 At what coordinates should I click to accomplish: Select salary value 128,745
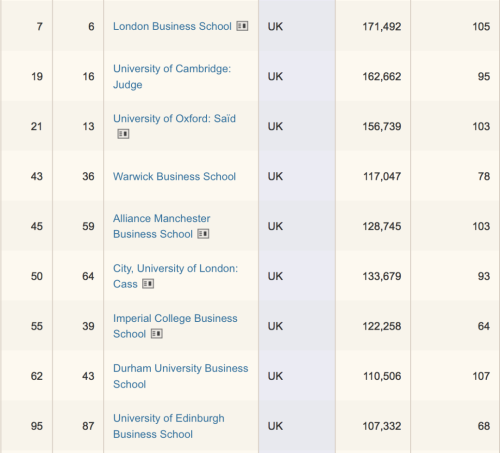pyautogui.click(x=382, y=226)
